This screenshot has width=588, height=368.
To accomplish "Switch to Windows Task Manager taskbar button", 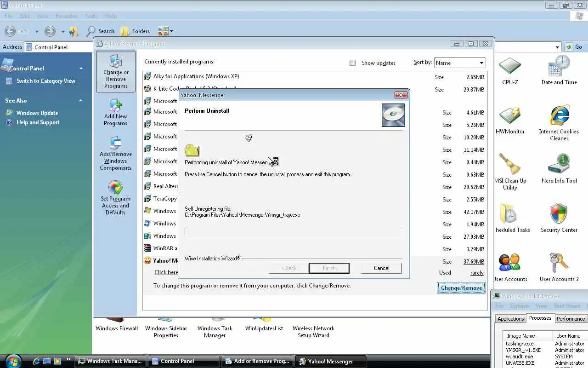I will point(111,361).
